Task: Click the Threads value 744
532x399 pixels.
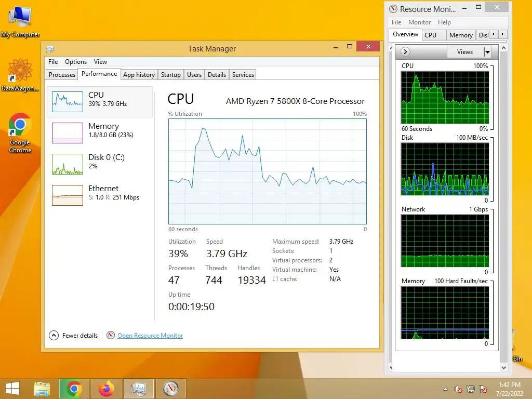Action: (x=214, y=280)
